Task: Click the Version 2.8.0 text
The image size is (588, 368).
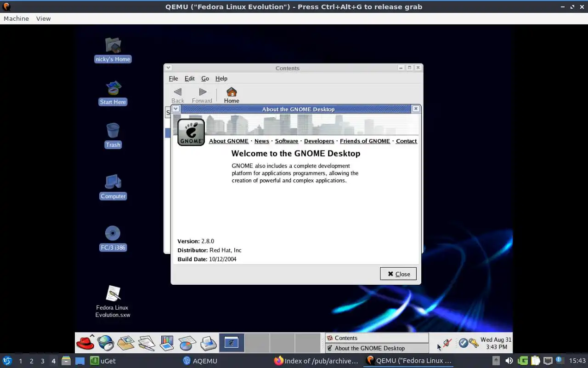Action: (196, 241)
